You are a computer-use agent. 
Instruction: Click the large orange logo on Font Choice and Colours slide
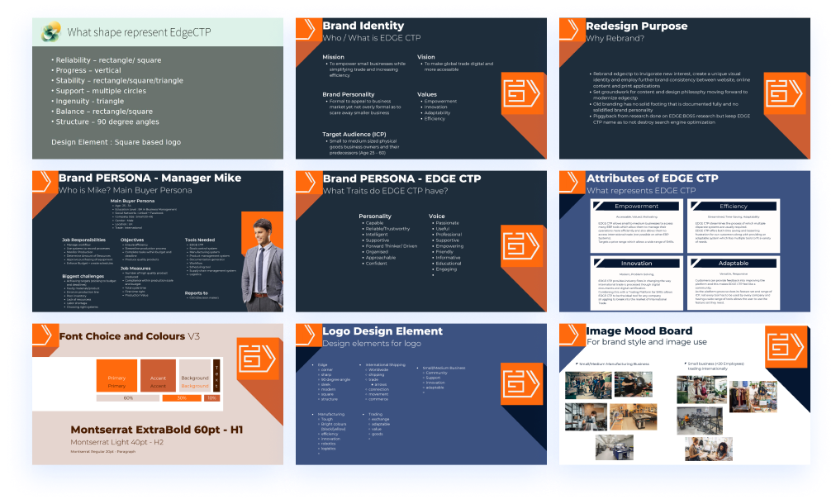(x=258, y=359)
